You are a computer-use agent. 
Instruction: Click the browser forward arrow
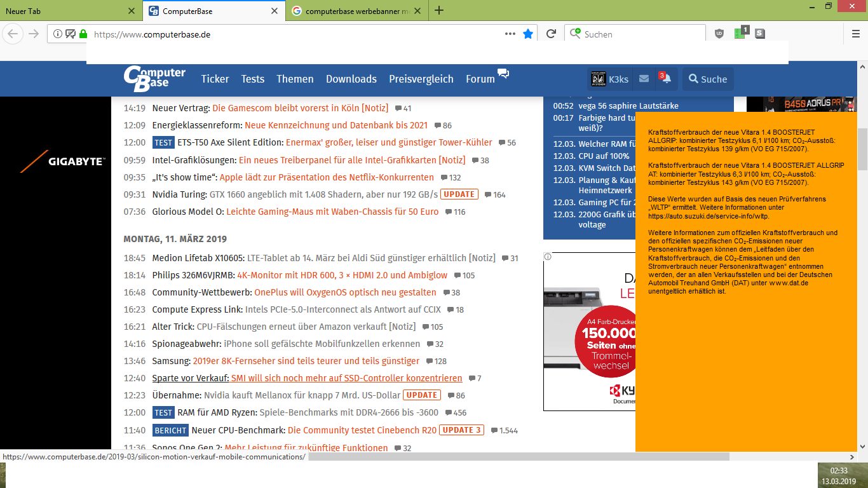(x=34, y=34)
